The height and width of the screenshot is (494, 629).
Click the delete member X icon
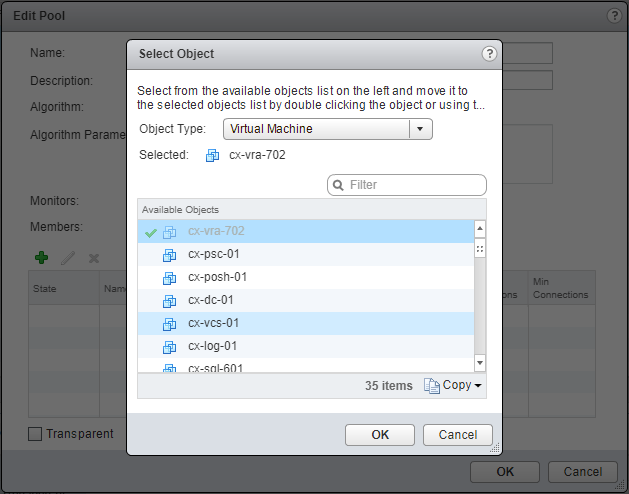point(94,258)
